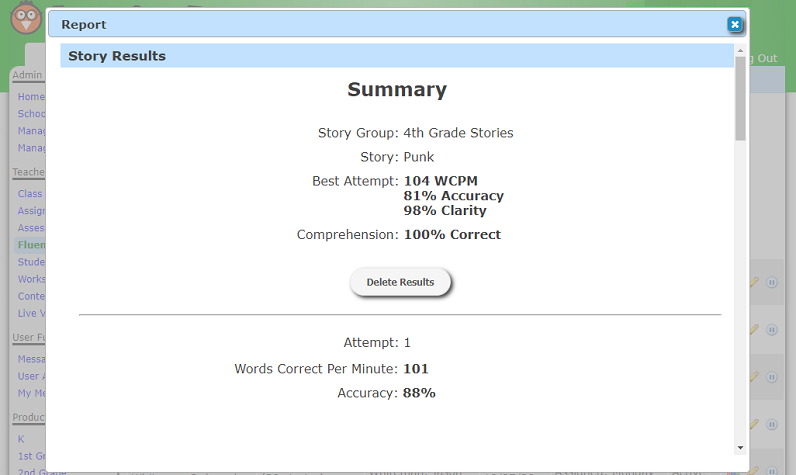796x475 pixels.
Task: Close the Report dialog with the X icon
Action: pos(734,24)
